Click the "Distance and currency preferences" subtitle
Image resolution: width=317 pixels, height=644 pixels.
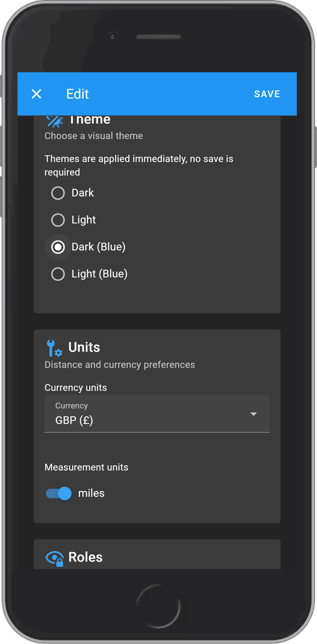(x=120, y=365)
